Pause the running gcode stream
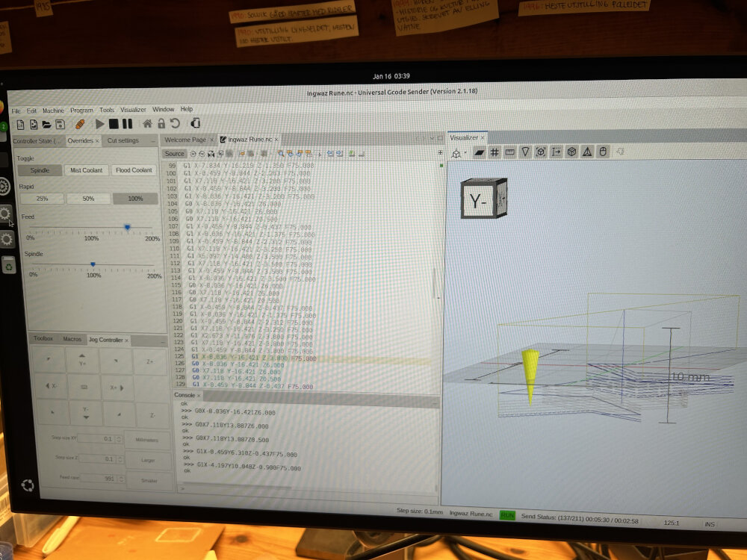Image resolution: width=747 pixels, height=560 pixels. 127,124
